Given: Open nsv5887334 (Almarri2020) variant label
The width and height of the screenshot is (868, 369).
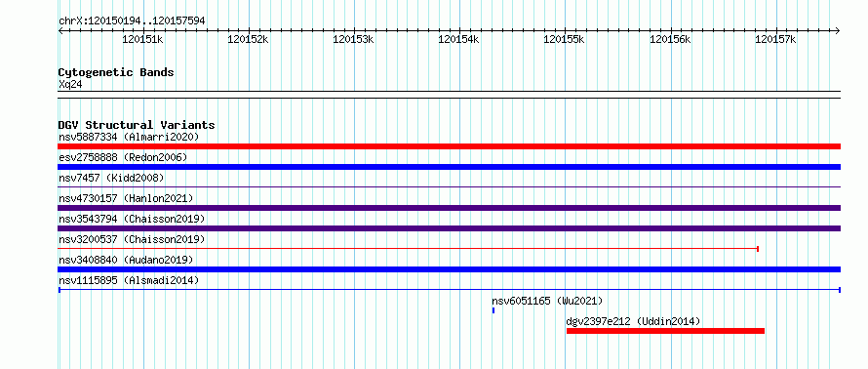Looking at the screenshot, I should [129, 137].
